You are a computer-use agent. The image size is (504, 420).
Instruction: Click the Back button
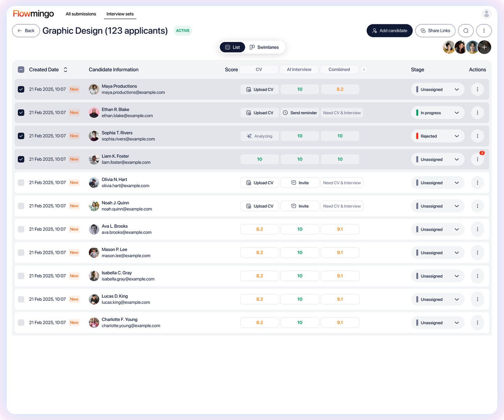pos(26,31)
